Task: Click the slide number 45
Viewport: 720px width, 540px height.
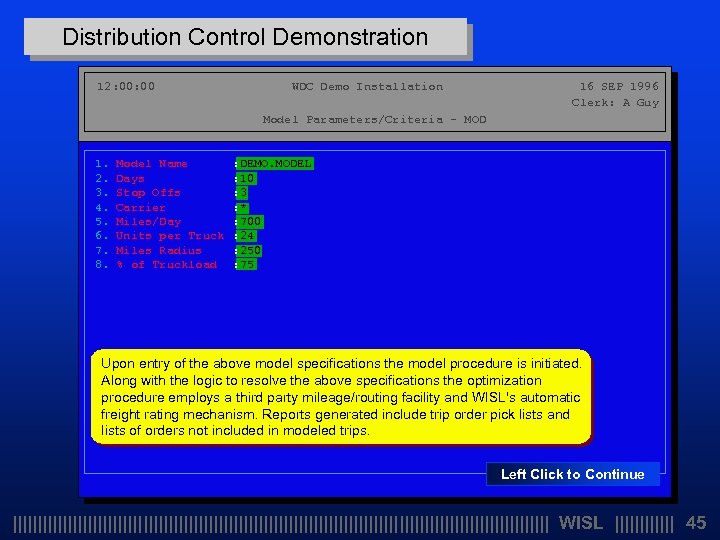Action: 696,523
